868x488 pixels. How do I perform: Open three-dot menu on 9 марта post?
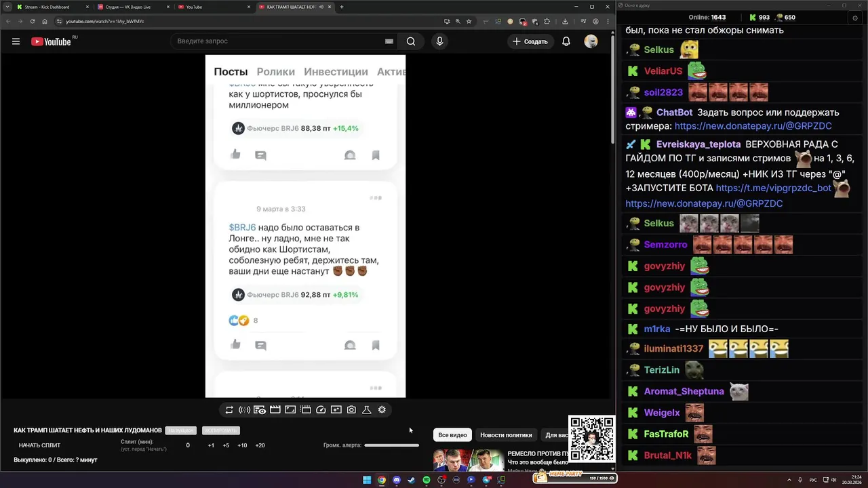[x=376, y=198]
